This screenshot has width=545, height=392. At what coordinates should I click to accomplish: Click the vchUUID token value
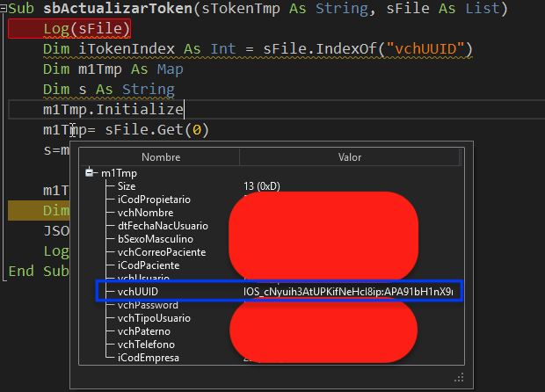coord(352,292)
